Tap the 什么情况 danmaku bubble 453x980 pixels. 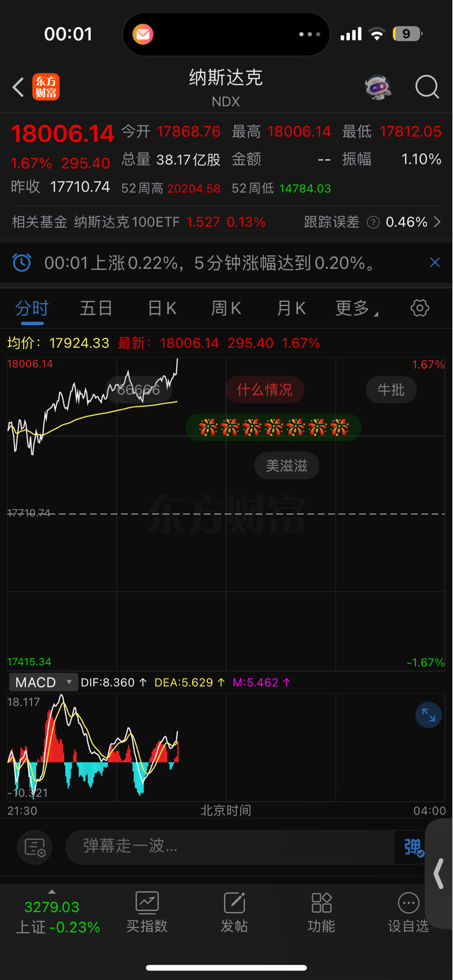coord(264,390)
